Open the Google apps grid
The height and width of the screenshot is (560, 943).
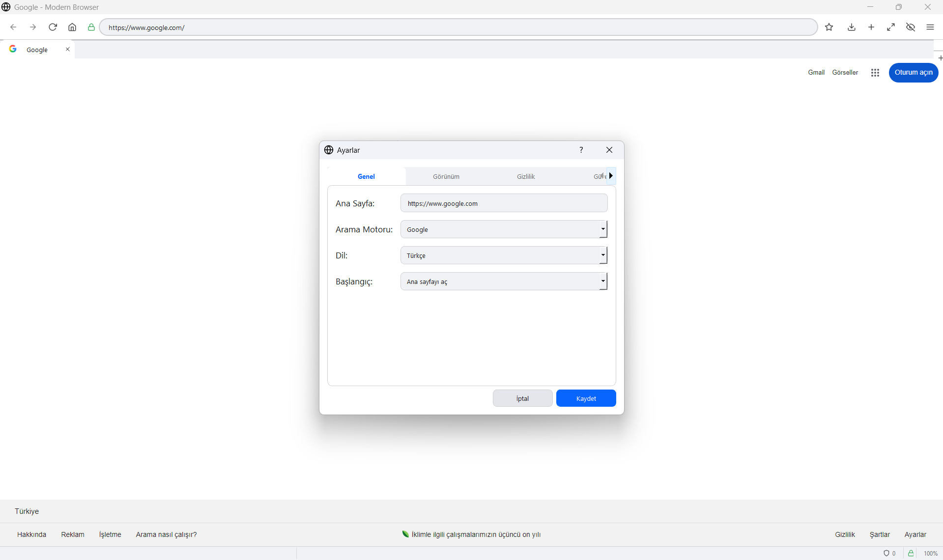875,72
